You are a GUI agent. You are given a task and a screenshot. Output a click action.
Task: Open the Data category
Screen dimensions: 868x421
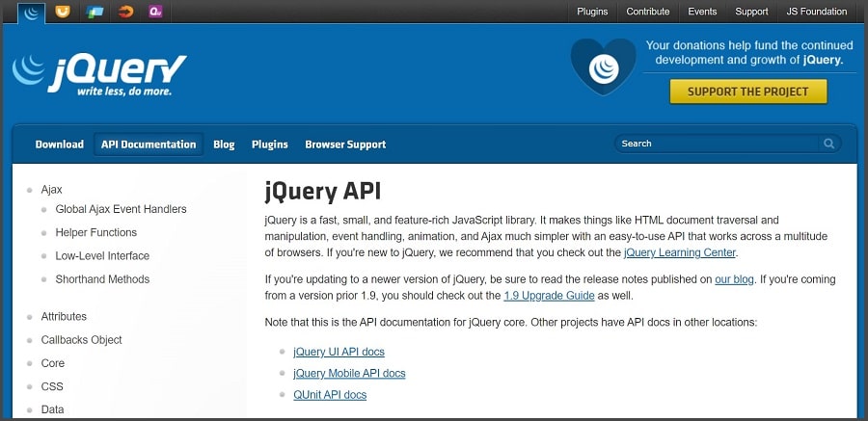(53, 409)
